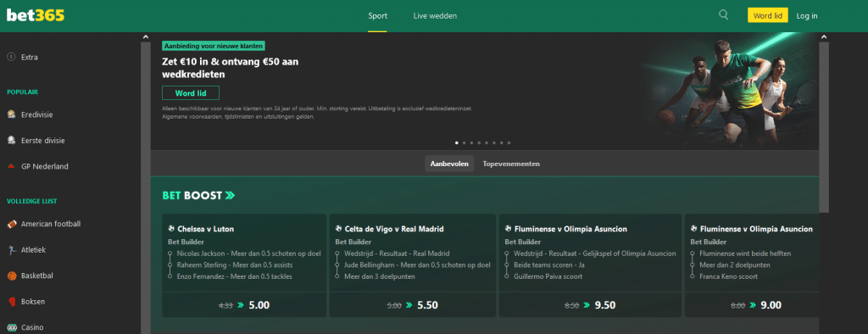The height and width of the screenshot is (334, 868).
Task: Switch to Live wedden
Action: (x=435, y=15)
